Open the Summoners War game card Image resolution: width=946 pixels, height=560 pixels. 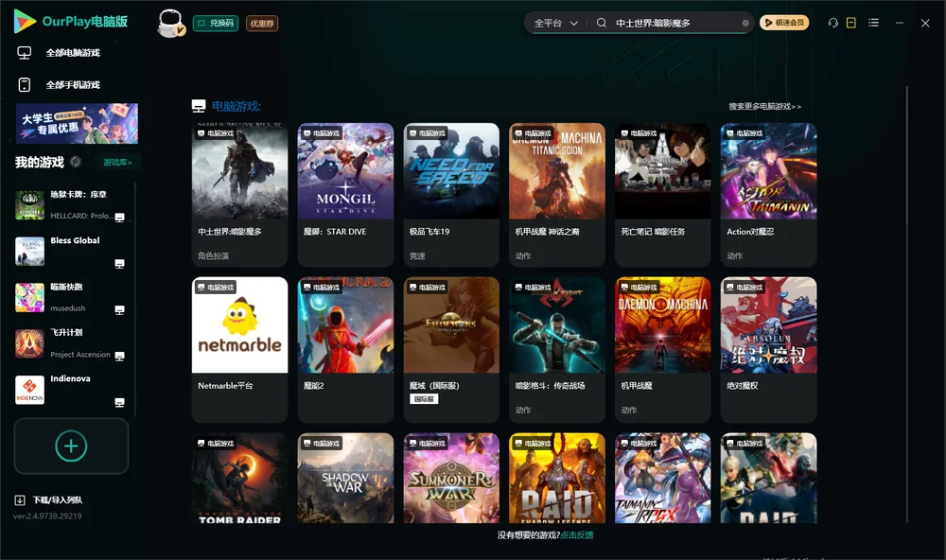pos(451,478)
